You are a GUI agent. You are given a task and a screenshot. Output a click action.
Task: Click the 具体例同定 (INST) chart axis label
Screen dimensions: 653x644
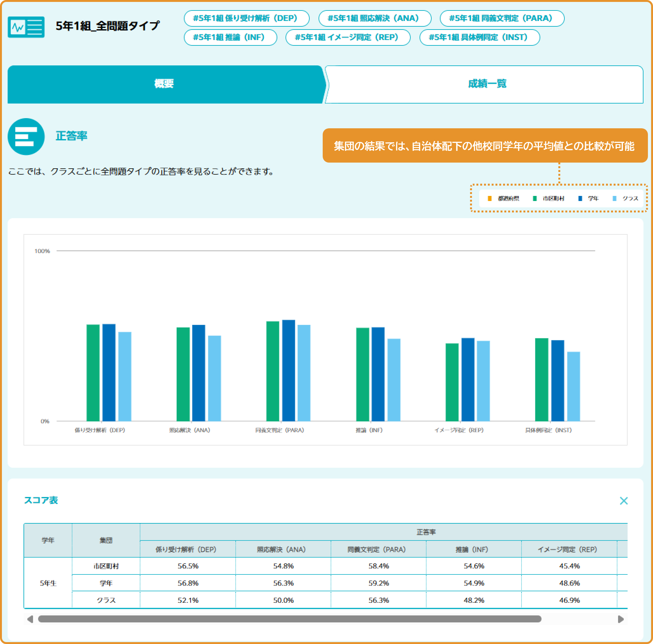(548, 430)
